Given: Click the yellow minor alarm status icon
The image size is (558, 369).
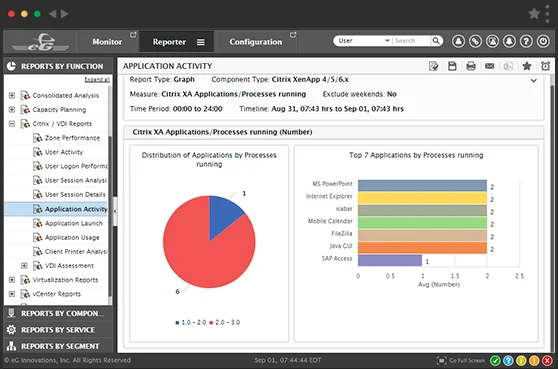Looking at the screenshot, I should pyautogui.click(x=521, y=360).
